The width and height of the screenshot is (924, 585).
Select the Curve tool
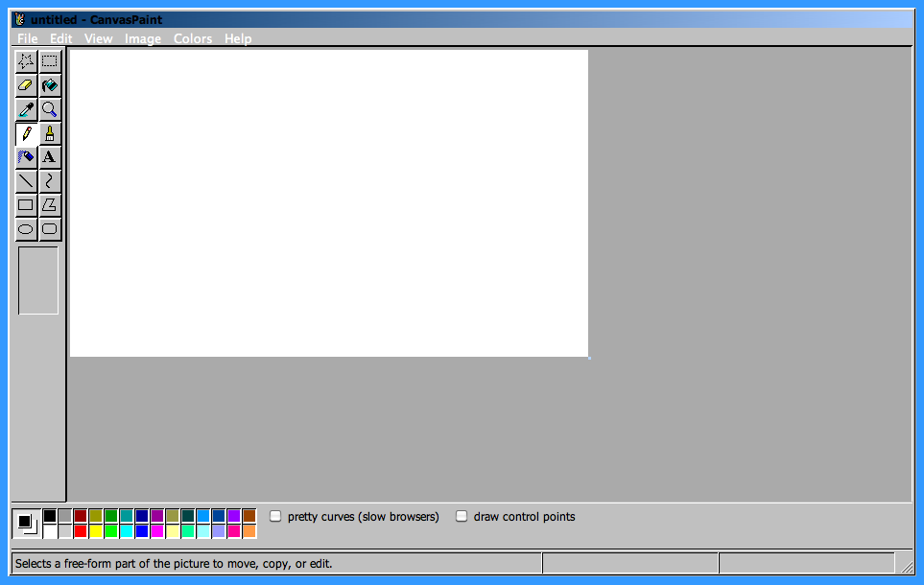tap(50, 181)
